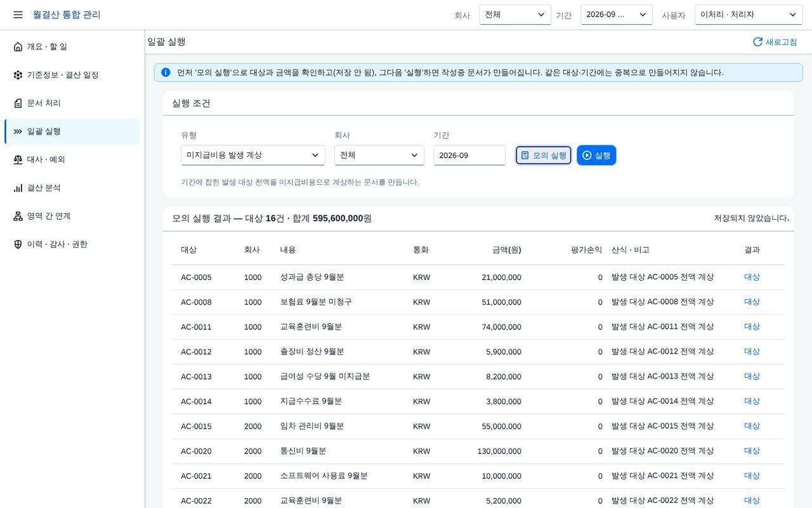Select cell AC-0008 in the table
812x508 pixels.
pyautogui.click(x=196, y=302)
